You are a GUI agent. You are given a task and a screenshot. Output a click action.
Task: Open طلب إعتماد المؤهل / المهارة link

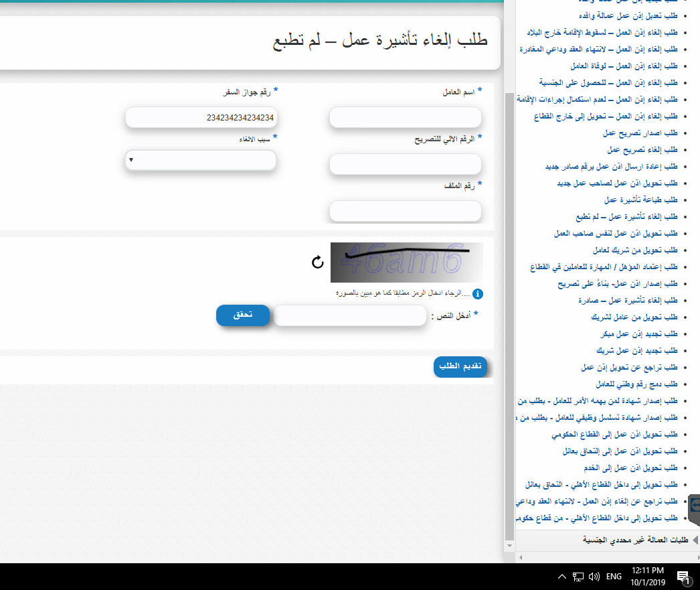tap(604, 267)
